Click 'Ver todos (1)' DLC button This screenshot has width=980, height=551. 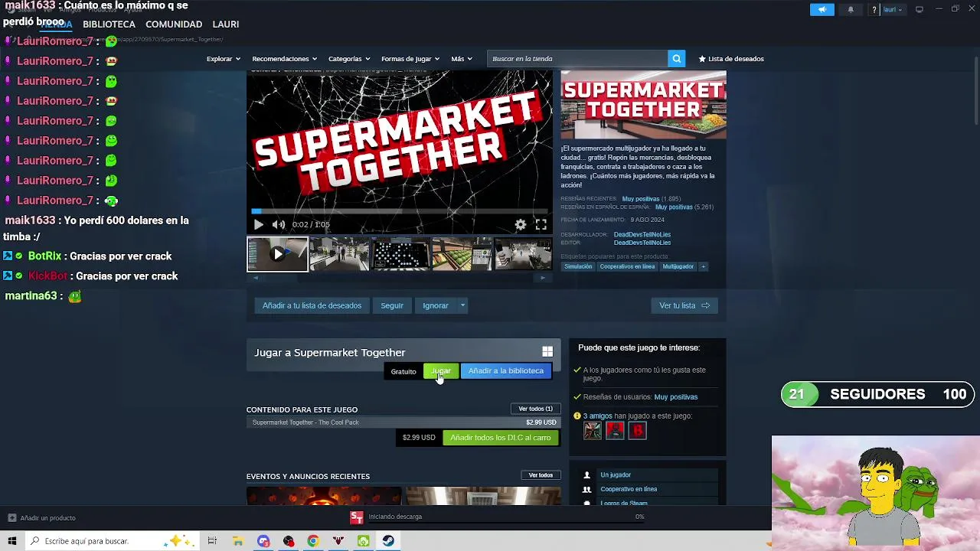coord(535,409)
